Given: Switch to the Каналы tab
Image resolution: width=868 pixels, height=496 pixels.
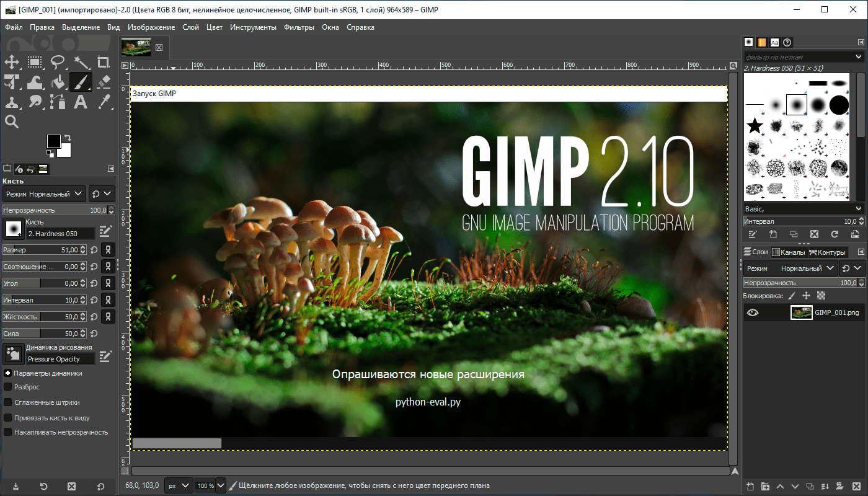Looking at the screenshot, I should pyautogui.click(x=788, y=252).
